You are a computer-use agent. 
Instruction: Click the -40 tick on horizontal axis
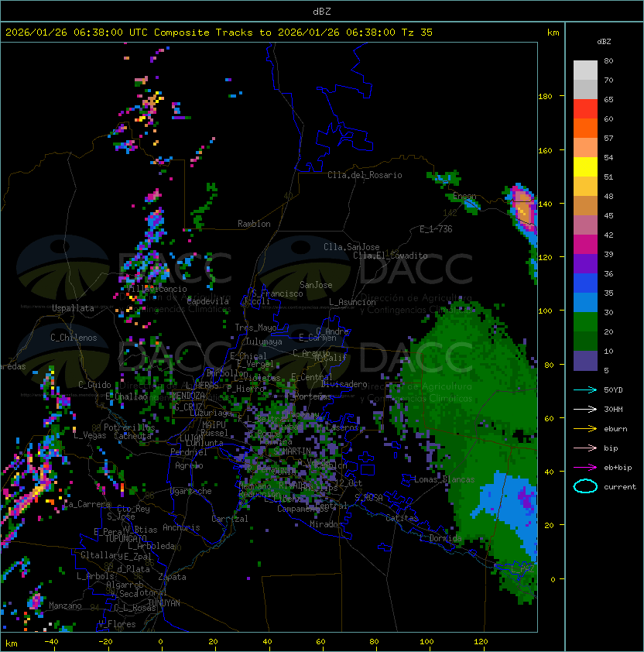[51, 642]
